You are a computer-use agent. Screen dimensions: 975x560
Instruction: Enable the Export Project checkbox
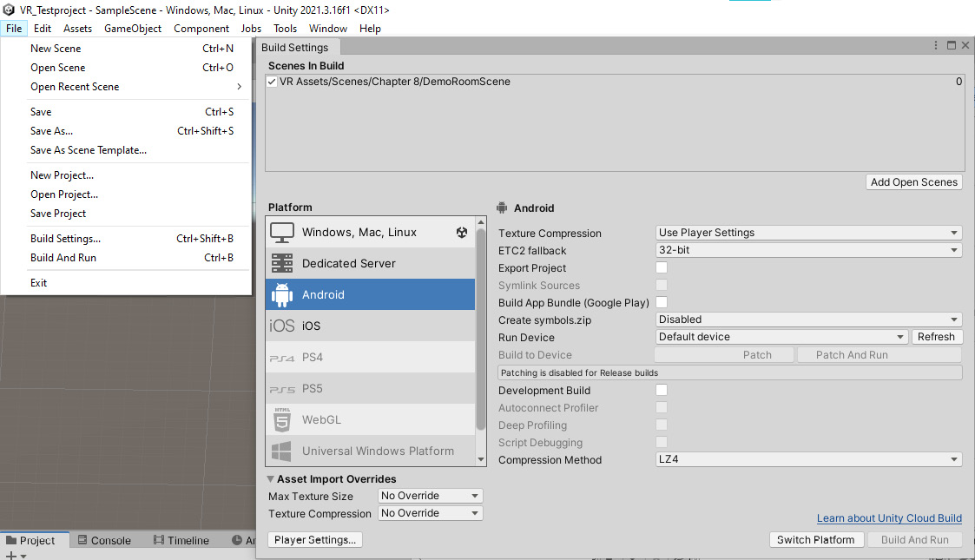(x=662, y=268)
